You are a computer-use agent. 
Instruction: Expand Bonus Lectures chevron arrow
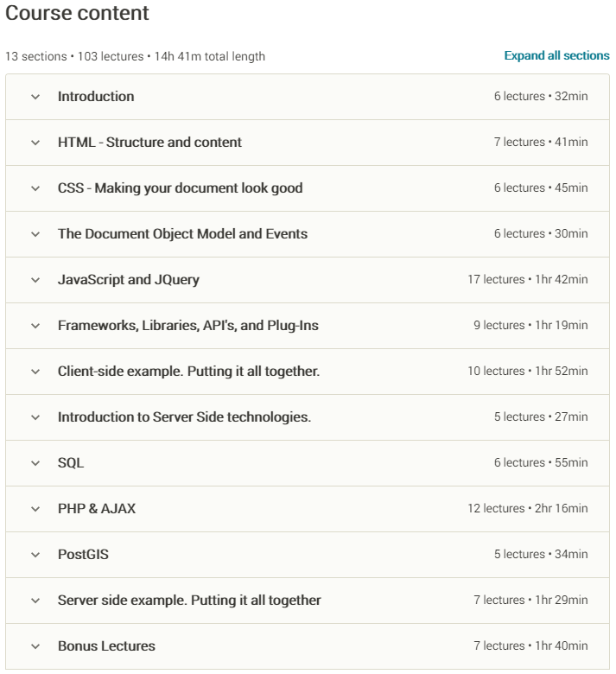coord(35,646)
